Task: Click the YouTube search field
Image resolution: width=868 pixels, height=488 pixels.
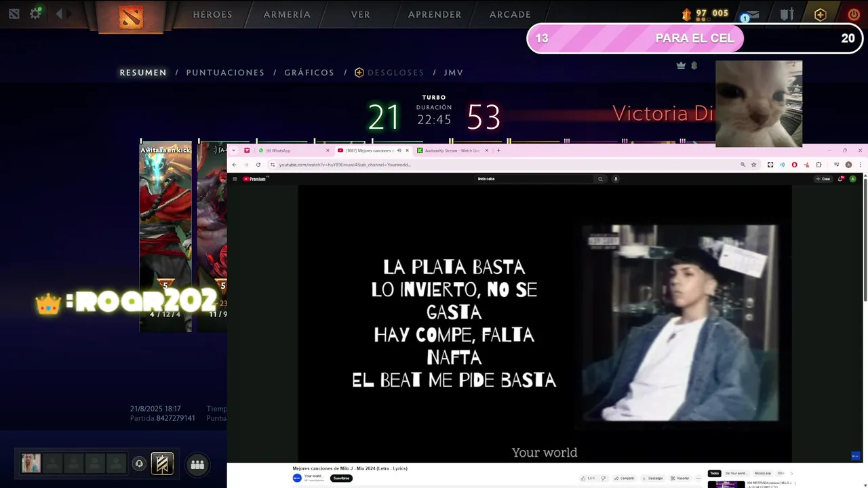Action: 534,179
